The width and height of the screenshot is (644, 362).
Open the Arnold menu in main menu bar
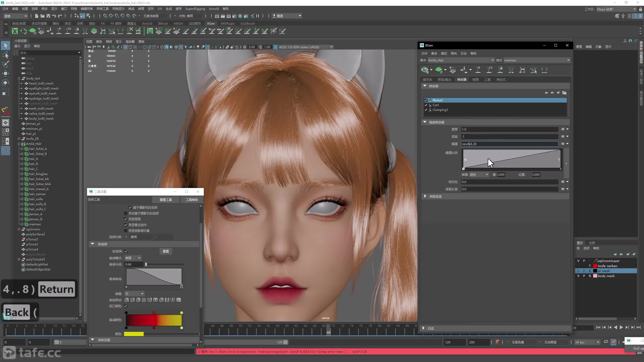click(214, 9)
